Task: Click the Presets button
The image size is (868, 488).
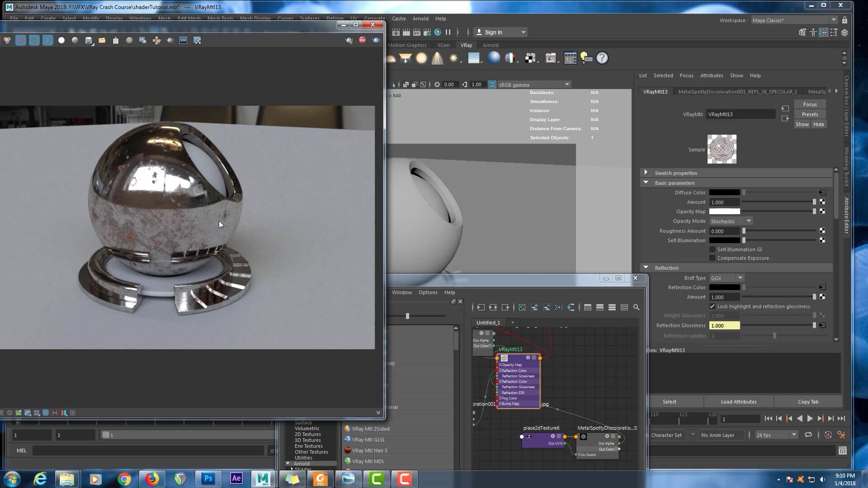Action: 810,114
